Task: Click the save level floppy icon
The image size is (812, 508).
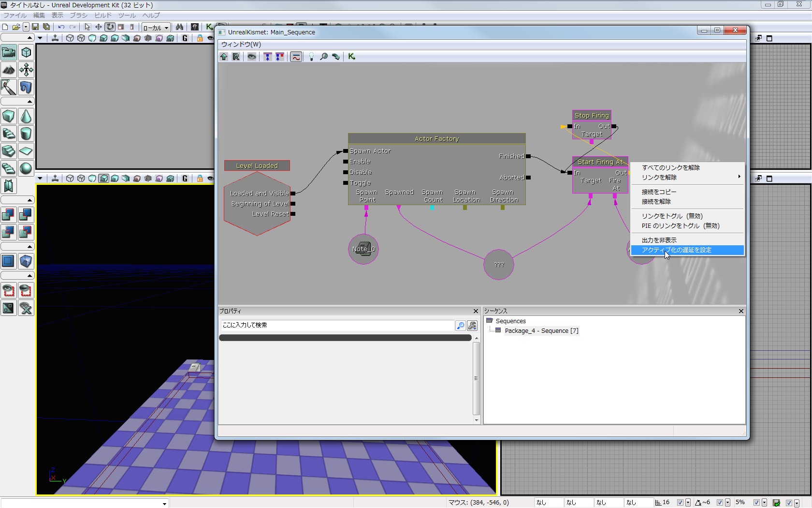Action: [35, 27]
